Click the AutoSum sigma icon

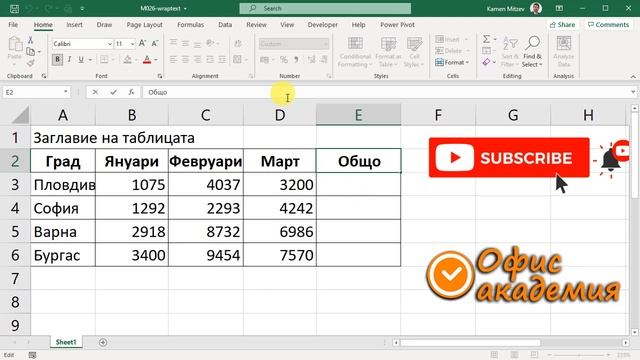[487, 39]
